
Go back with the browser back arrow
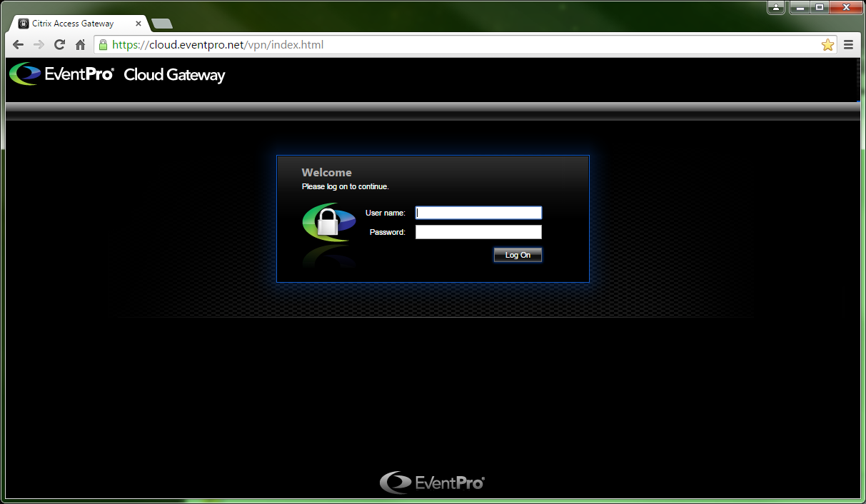coord(19,45)
